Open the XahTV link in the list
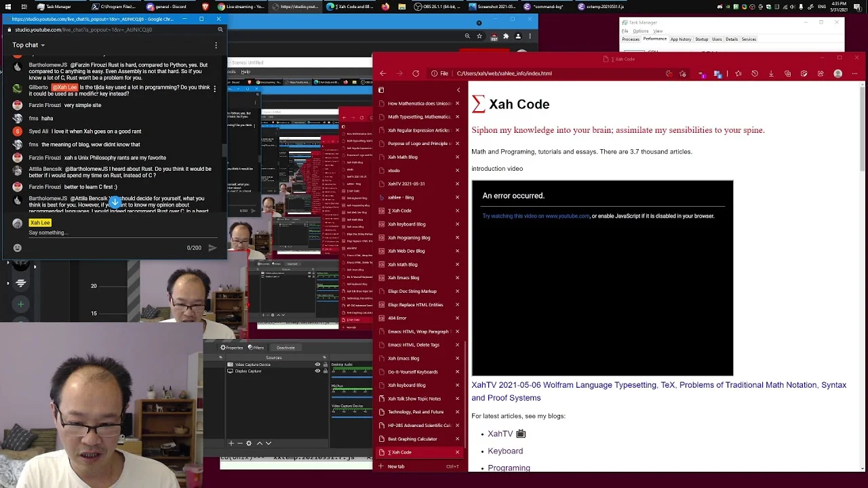Image resolution: width=868 pixels, height=488 pixels. tap(500, 434)
